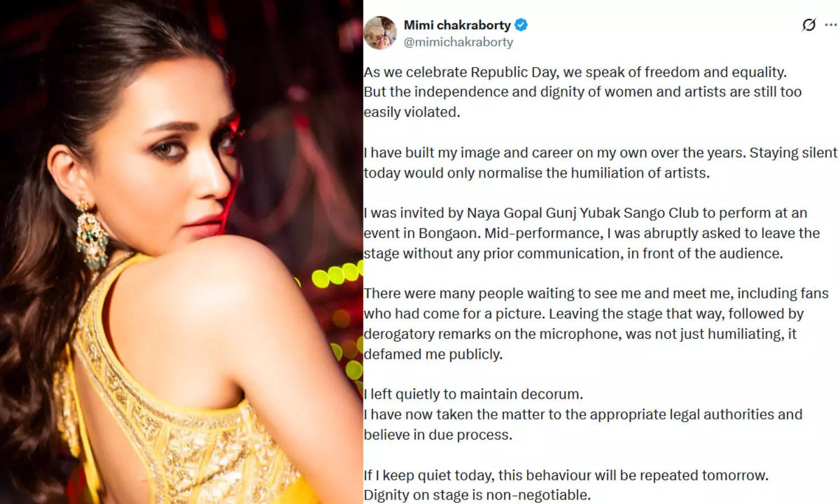Open Mimi chakraborty's profile avatar

click(x=380, y=32)
